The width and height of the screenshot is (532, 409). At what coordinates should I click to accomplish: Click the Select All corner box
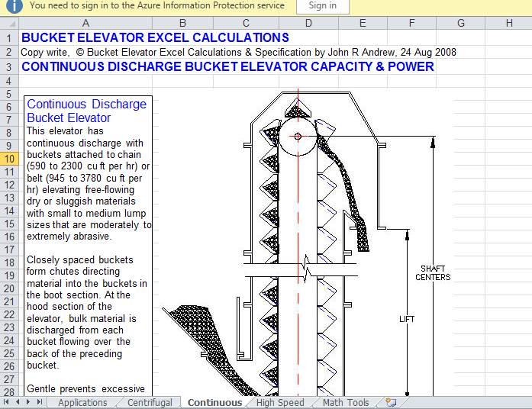point(8,23)
